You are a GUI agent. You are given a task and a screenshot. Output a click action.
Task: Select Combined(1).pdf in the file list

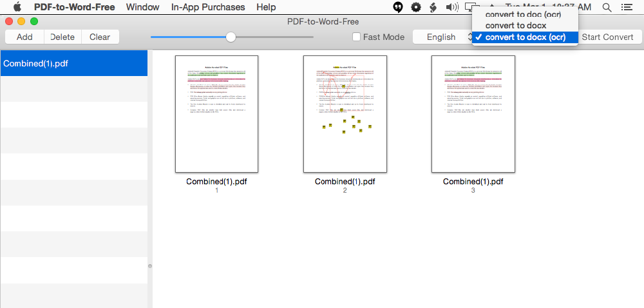pyautogui.click(x=74, y=63)
